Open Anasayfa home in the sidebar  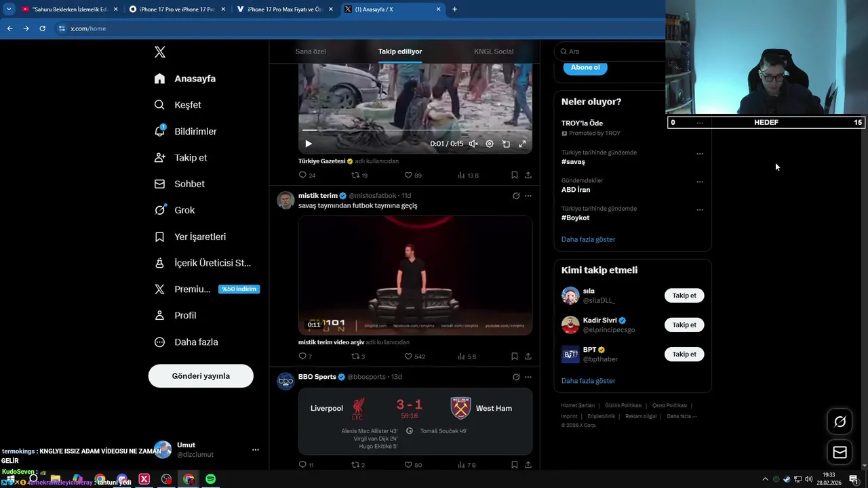184,79
